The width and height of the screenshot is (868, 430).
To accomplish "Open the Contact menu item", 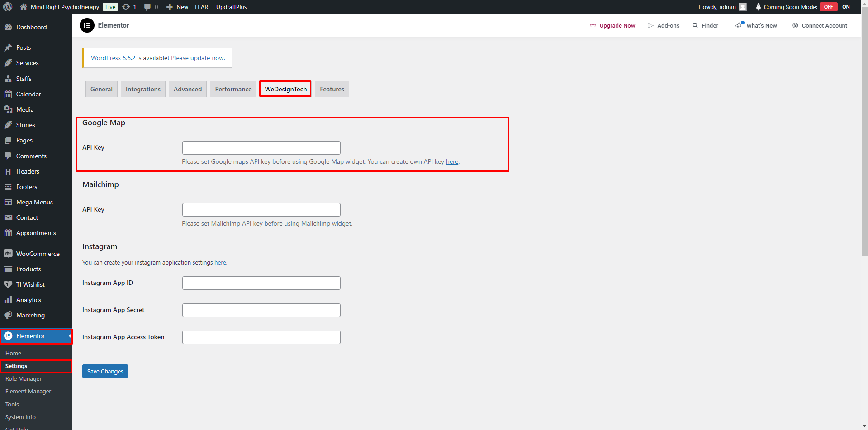I will click(x=36, y=217).
